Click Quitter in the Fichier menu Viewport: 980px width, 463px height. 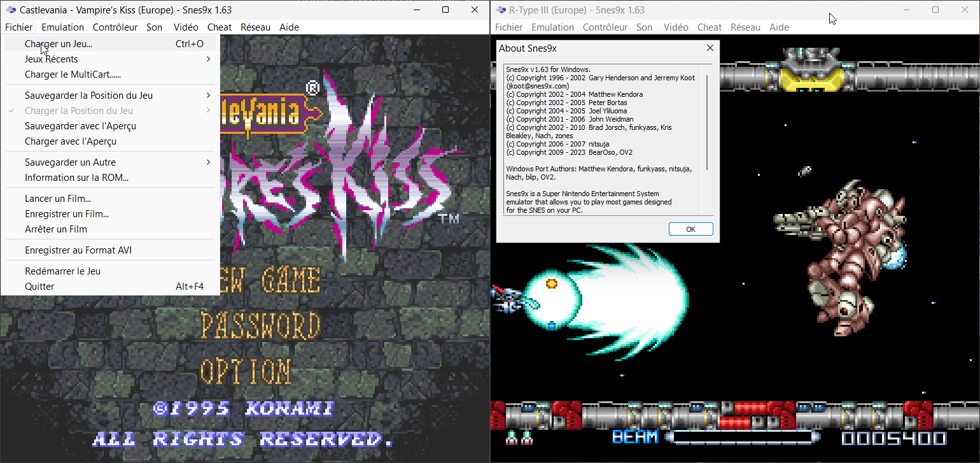click(110, 287)
